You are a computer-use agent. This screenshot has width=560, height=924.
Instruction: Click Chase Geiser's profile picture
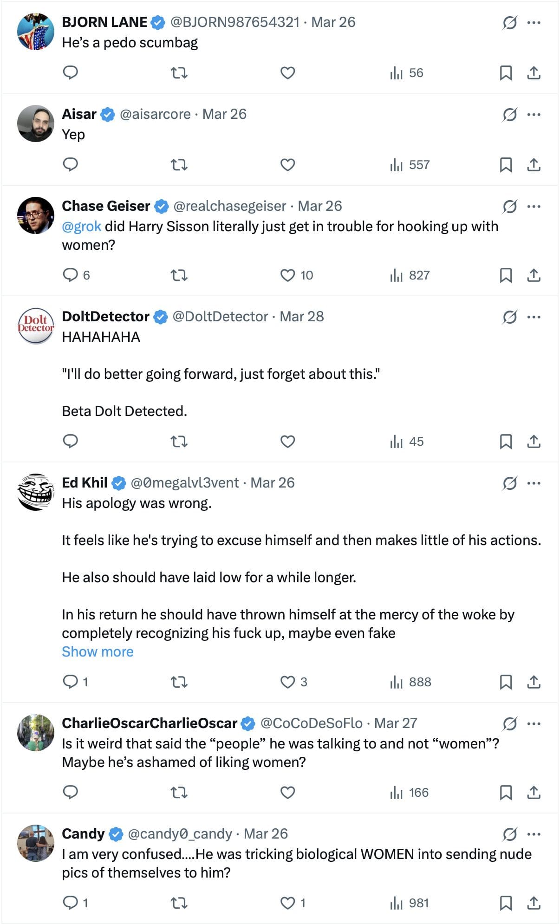[36, 215]
